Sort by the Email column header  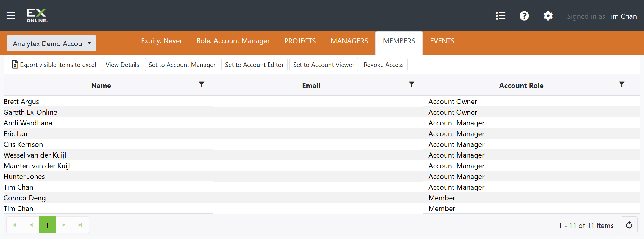[311, 86]
